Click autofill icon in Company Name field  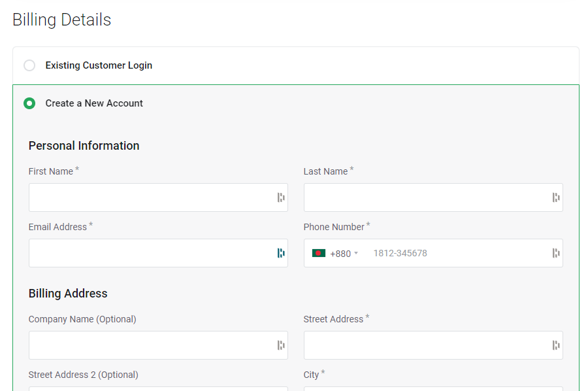pyautogui.click(x=281, y=345)
